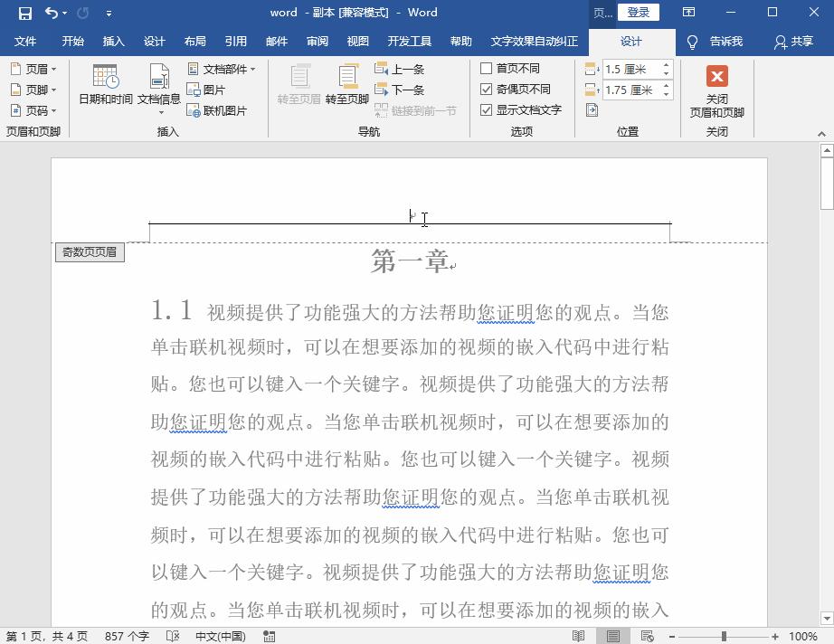834x644 pixels.
Task: Click Close Header and Footer button
Action: (716, 90)
